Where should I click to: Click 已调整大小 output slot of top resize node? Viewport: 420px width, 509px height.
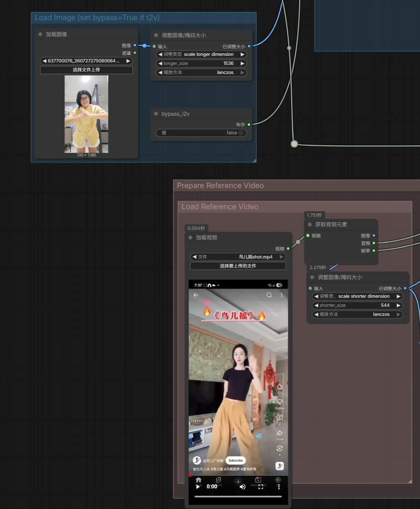pyautogui.click(x=249, y=46)
